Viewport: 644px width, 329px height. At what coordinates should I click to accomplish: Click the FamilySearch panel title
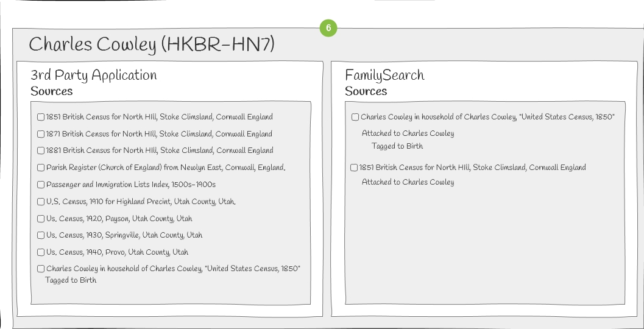click(384, 75)
